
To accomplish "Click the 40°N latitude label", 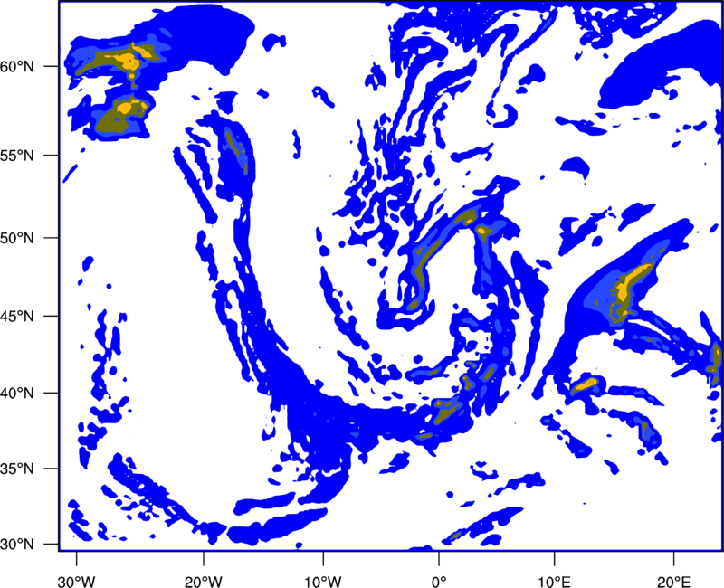I will pyautogui.click(x=17, y=394).
